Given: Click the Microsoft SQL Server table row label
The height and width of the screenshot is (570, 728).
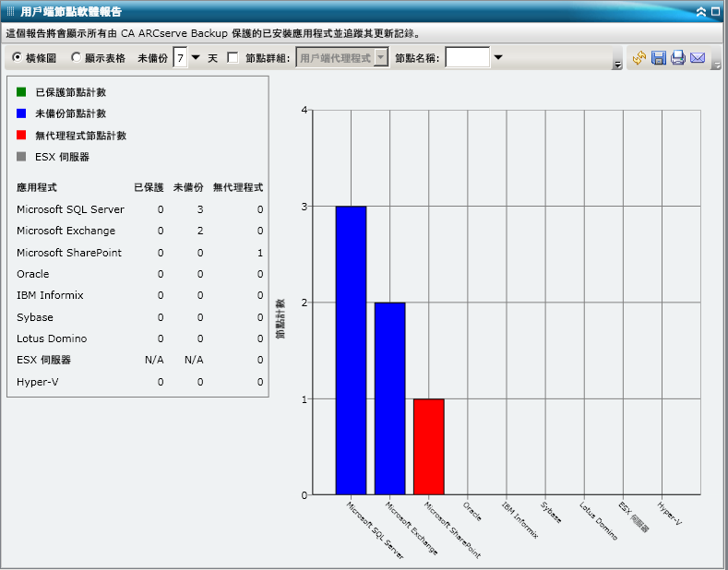Looking at the screenshot, I should 70,209.
